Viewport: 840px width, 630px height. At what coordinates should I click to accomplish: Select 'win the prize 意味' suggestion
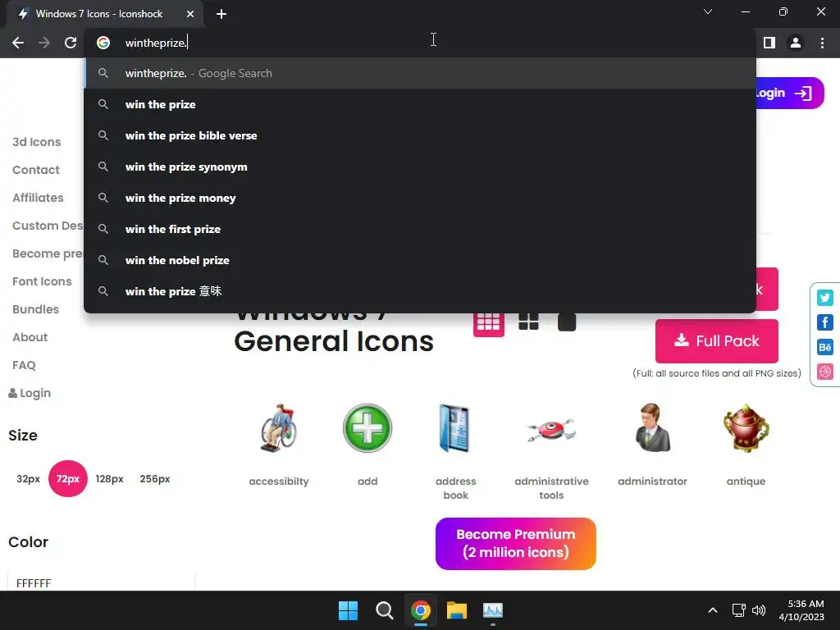click(420, 291)
